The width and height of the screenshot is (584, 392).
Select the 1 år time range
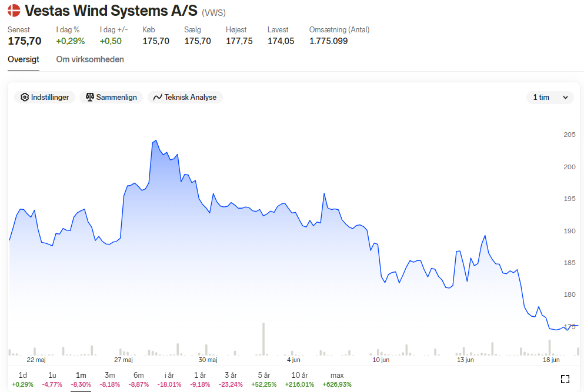[200, 379]
